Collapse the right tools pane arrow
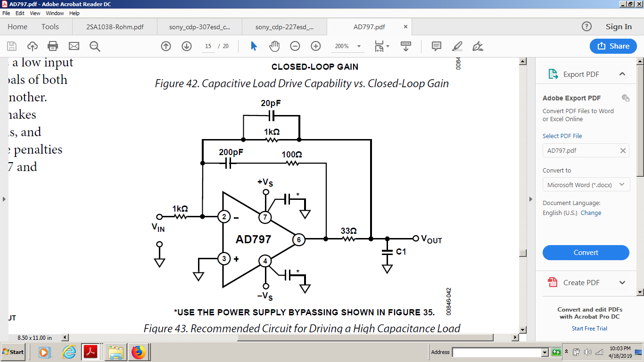Screen dimensions: 644x362 tap(531, 199)
